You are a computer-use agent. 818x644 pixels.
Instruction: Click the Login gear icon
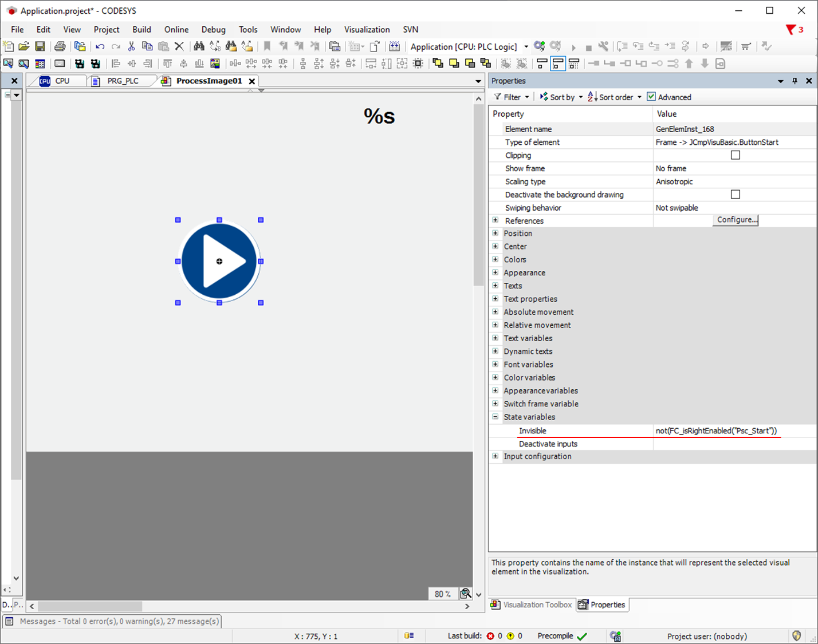point(539,46)
